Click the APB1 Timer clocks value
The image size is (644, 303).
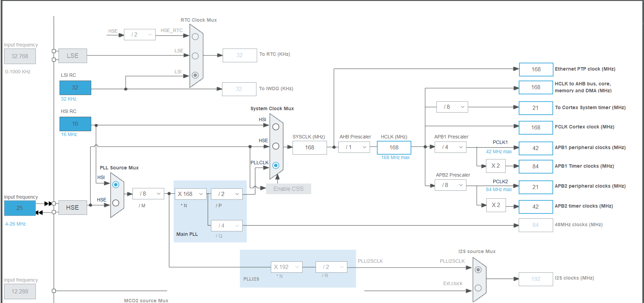point(536,167)
